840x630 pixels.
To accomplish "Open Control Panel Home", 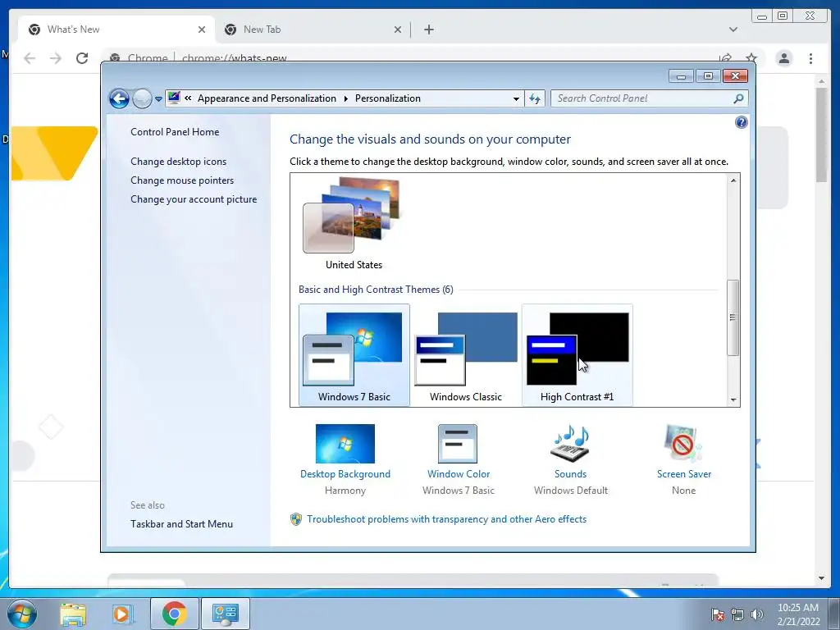I will [175, 132].
